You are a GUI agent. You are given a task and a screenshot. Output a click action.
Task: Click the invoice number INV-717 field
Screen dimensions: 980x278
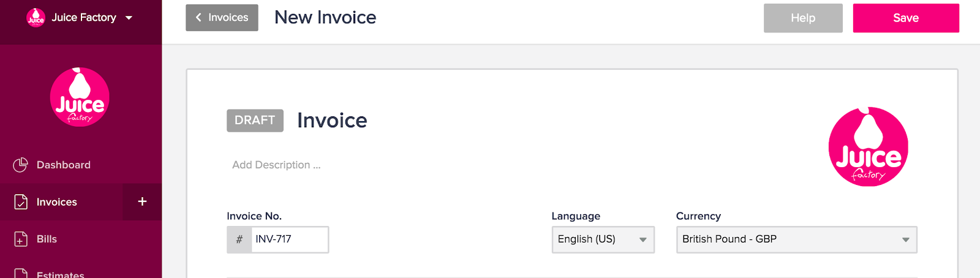coord(290,239)
